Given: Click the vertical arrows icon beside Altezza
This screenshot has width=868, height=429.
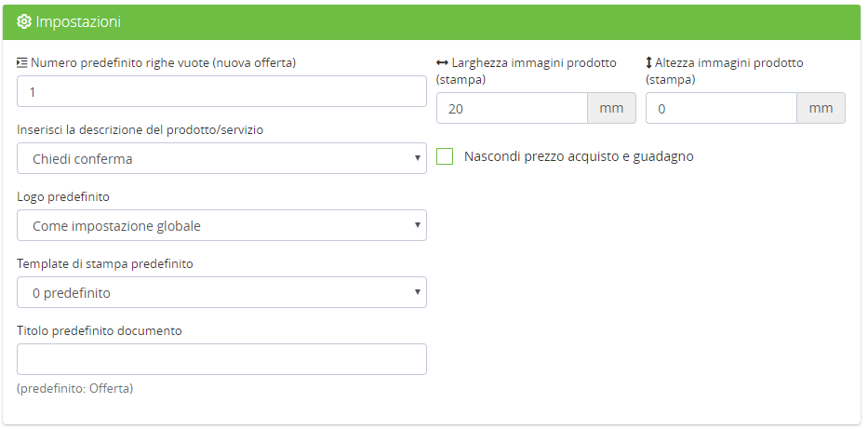Looking at the screenshot, I should 649,63.
